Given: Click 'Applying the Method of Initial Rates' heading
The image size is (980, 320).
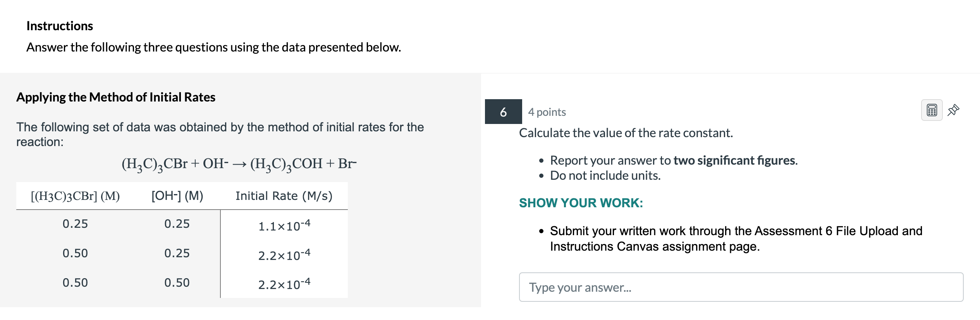Looking at the screenshot, I should pyautogui.click(x=115, y=97).
